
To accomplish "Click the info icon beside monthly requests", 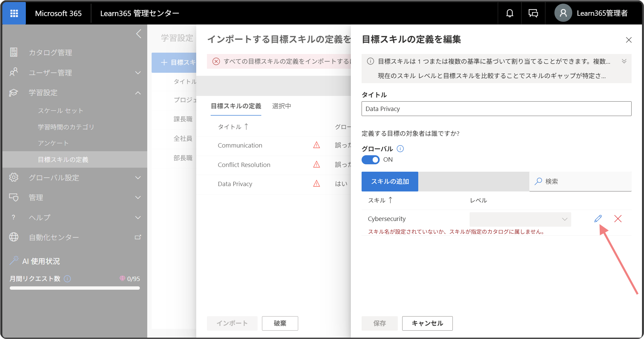I will coord(67,279).
